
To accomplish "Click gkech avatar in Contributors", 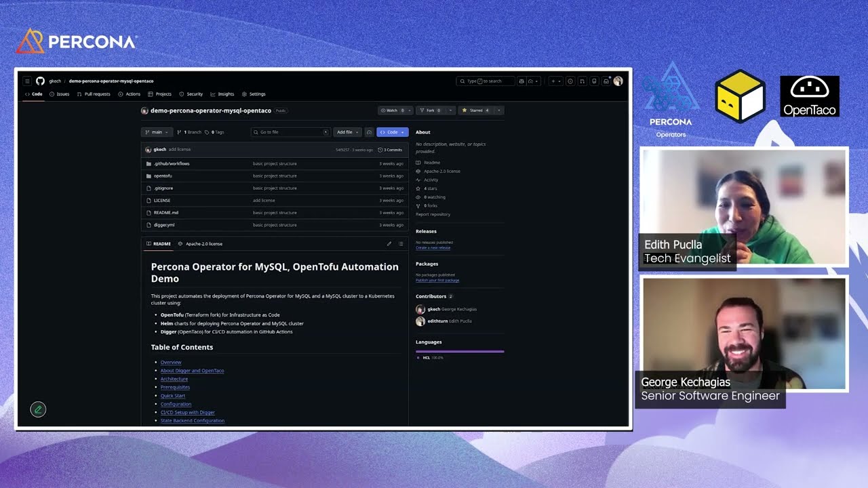I will click(x=420, y=309).
